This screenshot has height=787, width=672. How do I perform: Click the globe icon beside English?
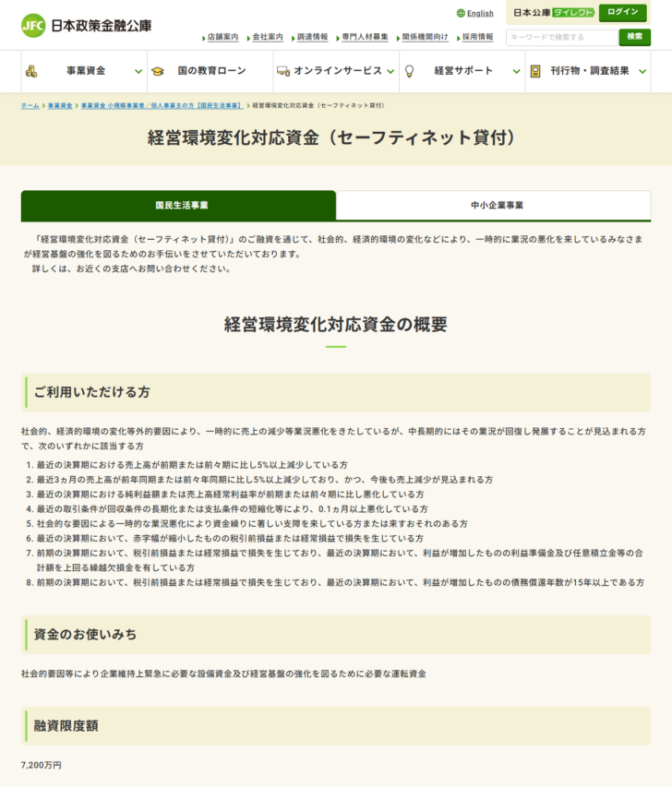point(461,14)
